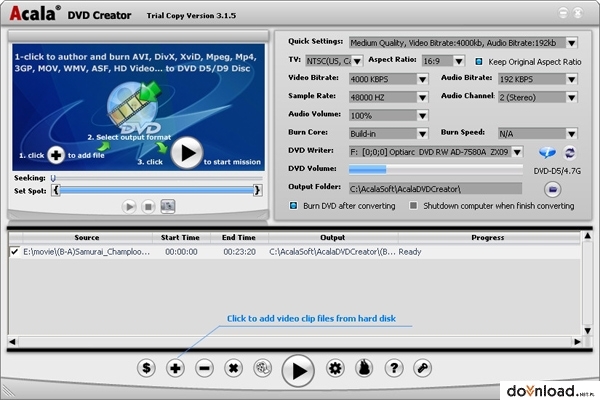The image size is (600, 400).
Task: Close the Acala DVD Creator window
Action: click(x=578, y=13)
